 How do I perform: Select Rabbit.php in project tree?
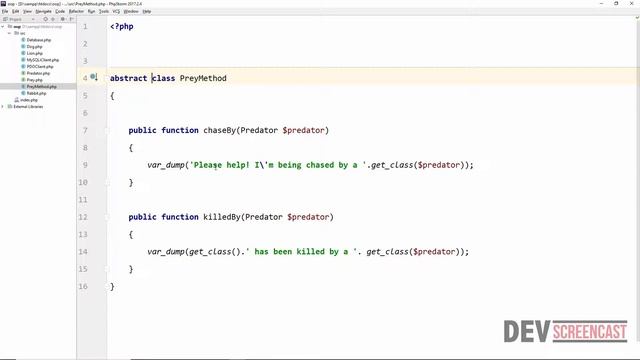click(36, 93)
